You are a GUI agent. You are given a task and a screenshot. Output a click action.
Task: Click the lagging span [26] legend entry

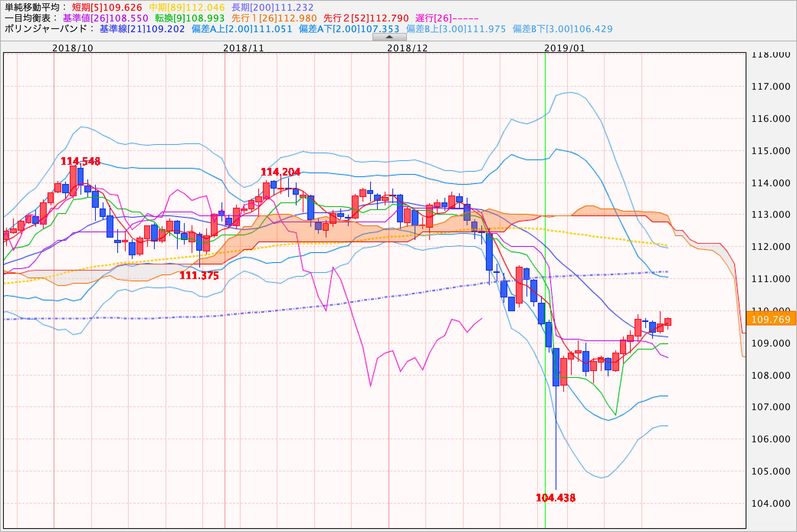point(447,18)
